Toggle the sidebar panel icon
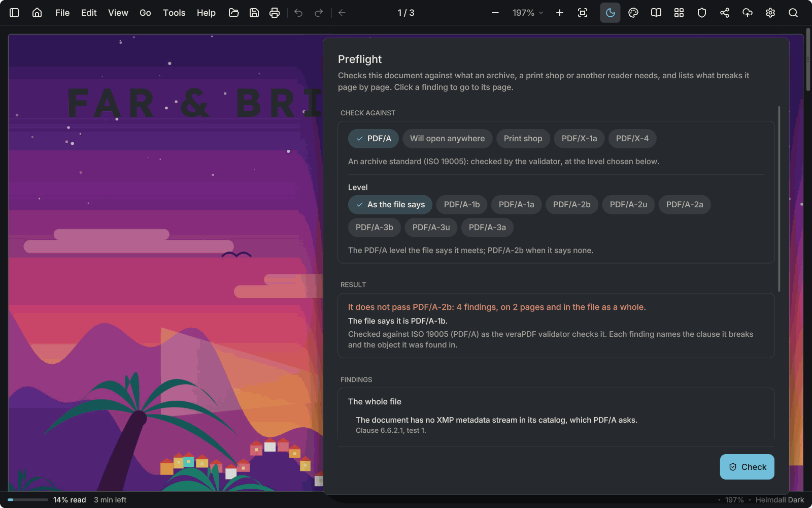 coord(14,13)
